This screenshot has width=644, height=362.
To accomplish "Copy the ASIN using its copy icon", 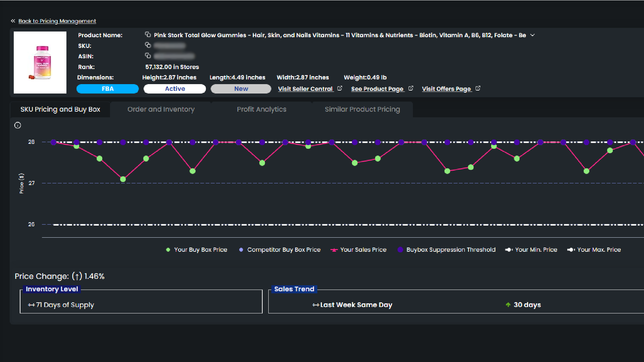I will click(x=148, y=56).
